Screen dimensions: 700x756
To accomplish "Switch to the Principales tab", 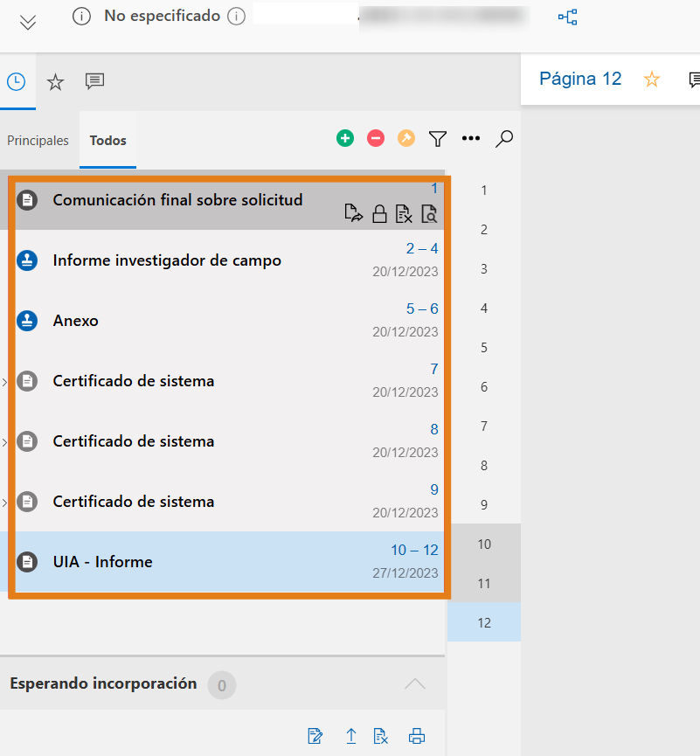I will point(38,141).
